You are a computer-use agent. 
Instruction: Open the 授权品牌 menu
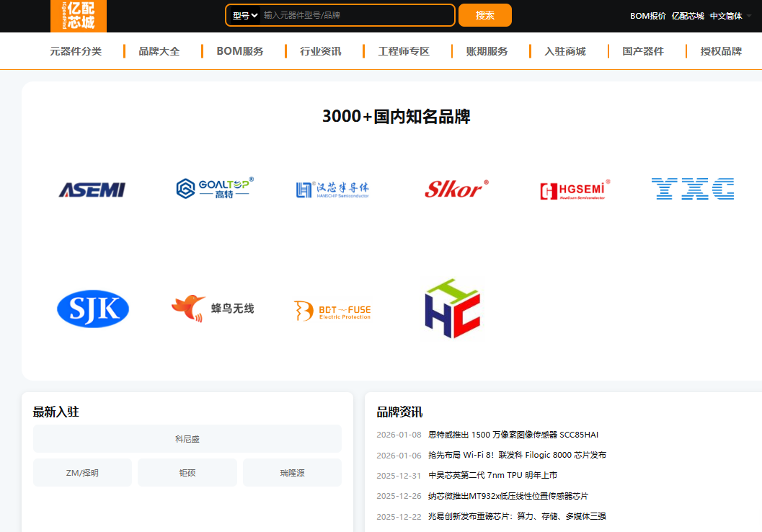point(721,51)
